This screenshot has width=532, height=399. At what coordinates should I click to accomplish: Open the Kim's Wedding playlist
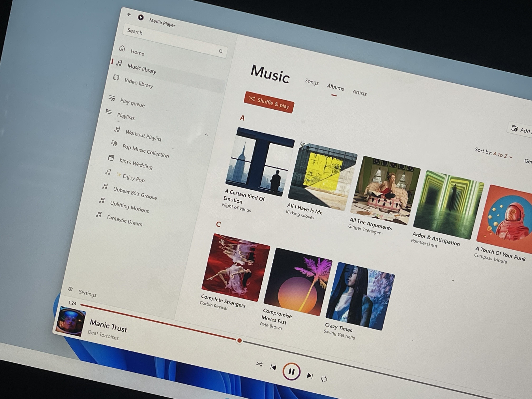point(136,164)
